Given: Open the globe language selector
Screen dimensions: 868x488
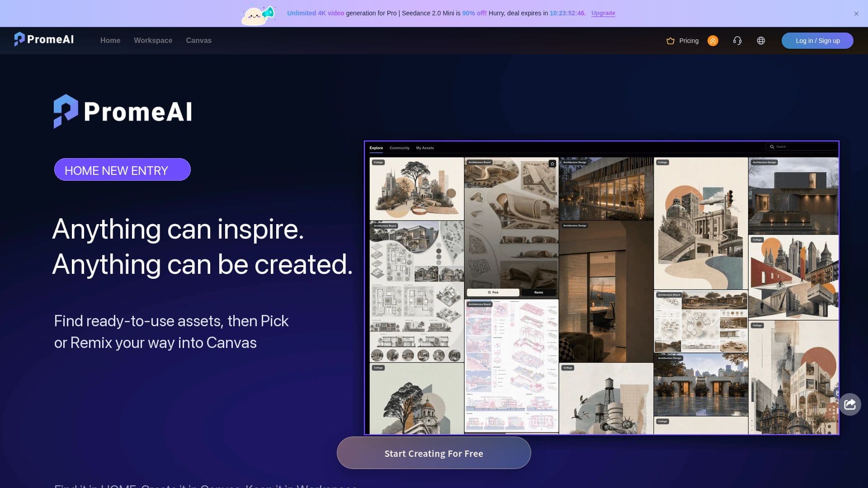Looking at the screenshot, I should tap(761, 41).
